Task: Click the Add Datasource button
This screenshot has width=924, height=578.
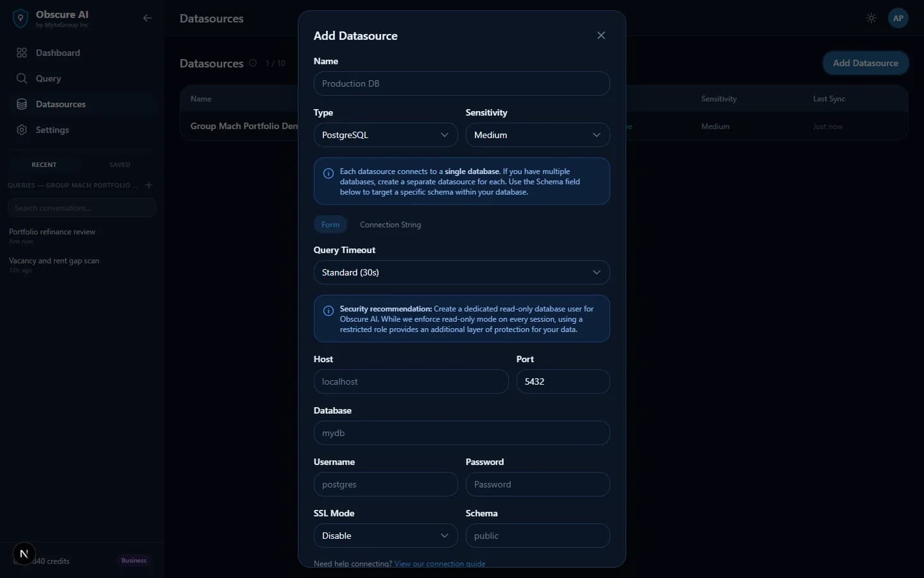Action: [866, 63]
